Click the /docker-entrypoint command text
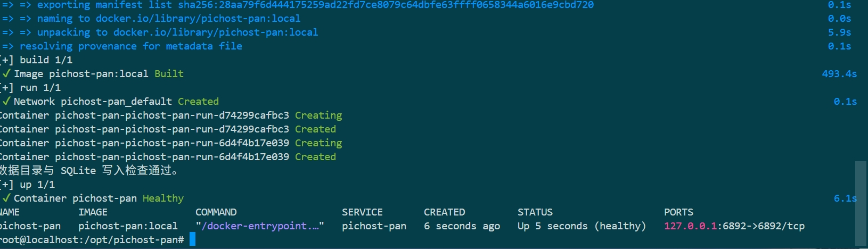Screen dimensions: 868x249 click(x=260, y=226)
